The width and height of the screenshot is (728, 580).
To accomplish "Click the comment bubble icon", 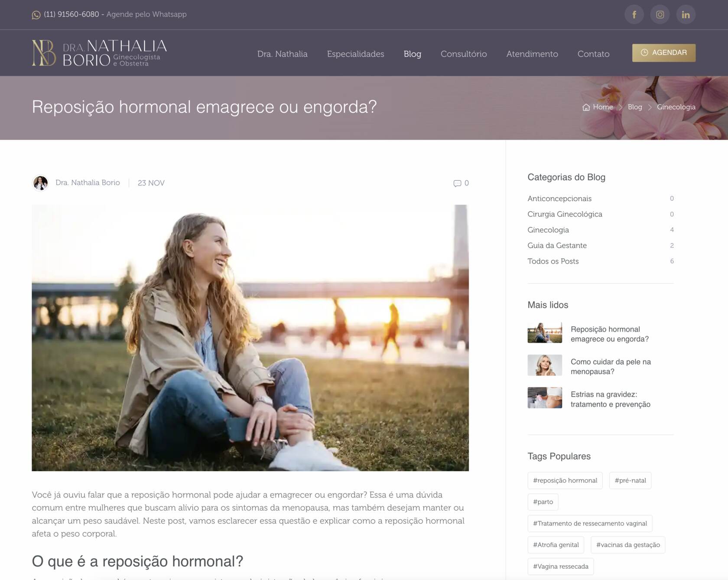I will tap(457, 183).
